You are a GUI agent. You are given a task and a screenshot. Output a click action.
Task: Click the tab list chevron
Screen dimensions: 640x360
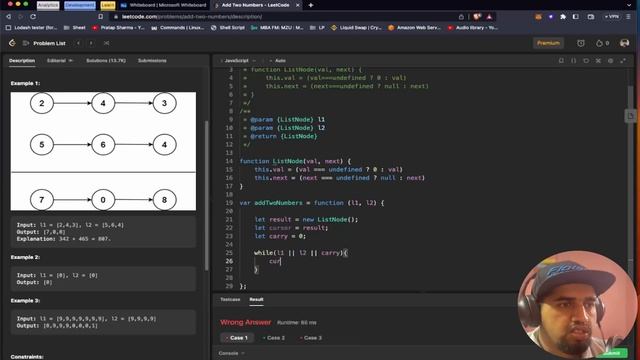pyautogui.click(x=629, y=5)
